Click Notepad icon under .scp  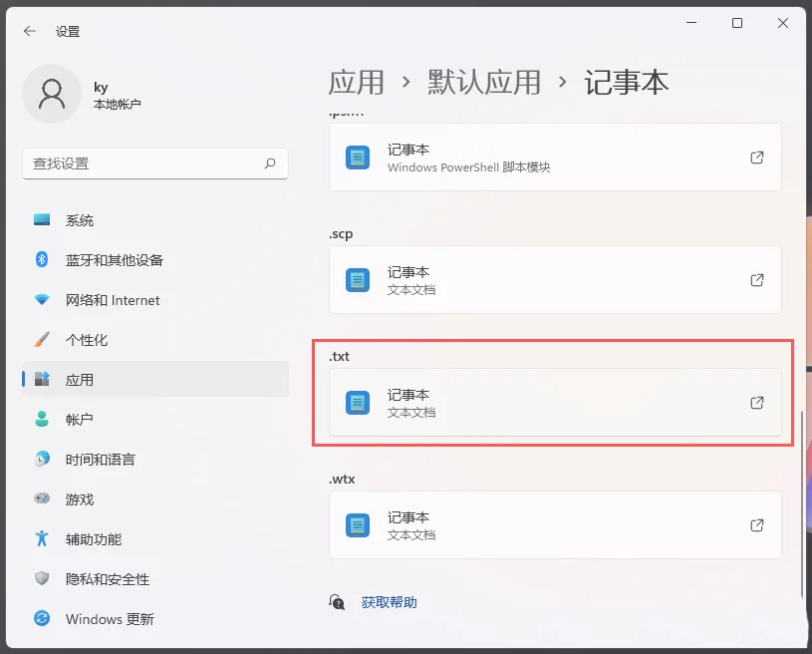click(358, 280)
